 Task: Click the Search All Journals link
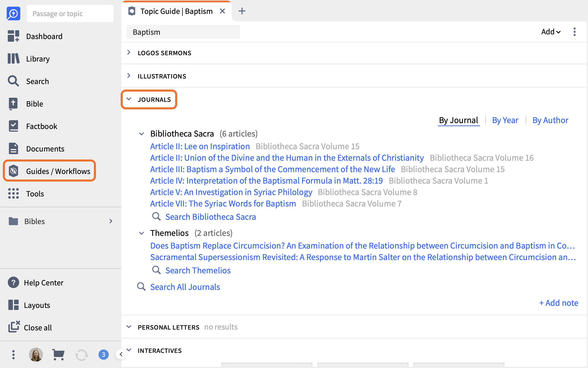pyautogui.click(x=185, y=287)
